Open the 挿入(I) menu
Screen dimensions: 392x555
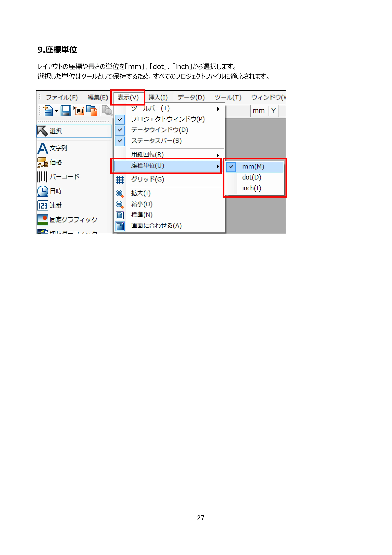158,98
